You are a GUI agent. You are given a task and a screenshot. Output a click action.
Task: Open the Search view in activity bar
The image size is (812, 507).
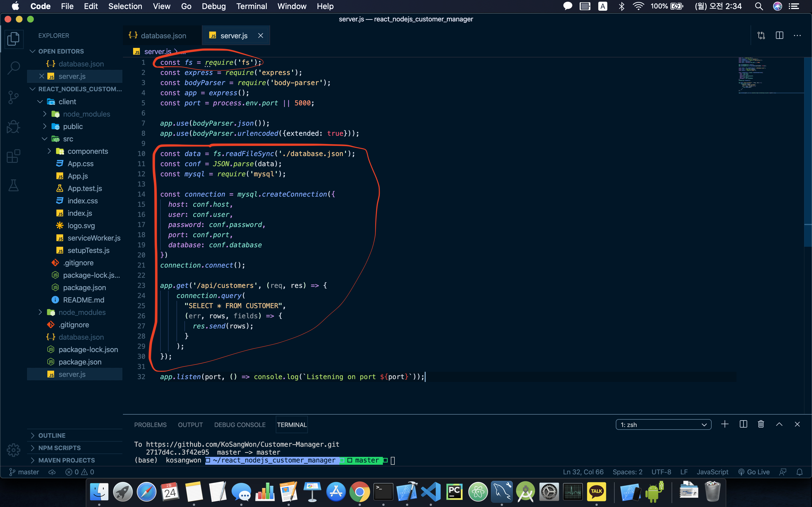[14, 67]
